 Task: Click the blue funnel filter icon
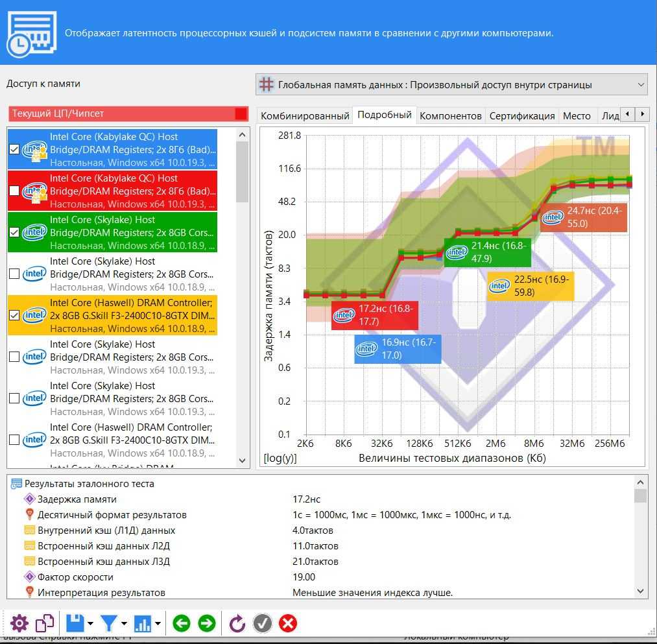108,624
